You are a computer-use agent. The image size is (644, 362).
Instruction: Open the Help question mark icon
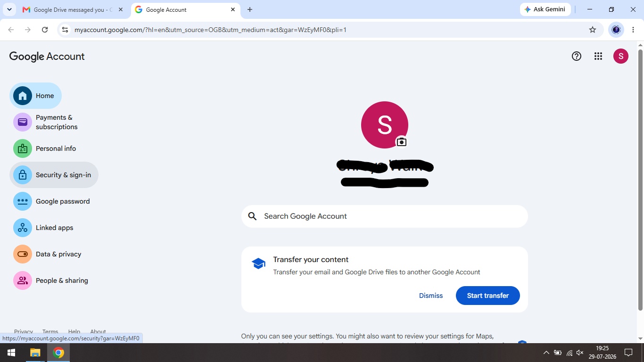[576, 56]
